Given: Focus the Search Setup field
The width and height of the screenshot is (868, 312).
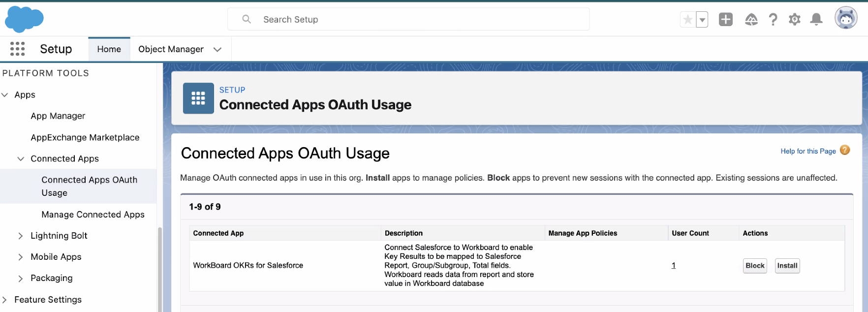Looking at the screenshot, I should (x=408, y=19).
